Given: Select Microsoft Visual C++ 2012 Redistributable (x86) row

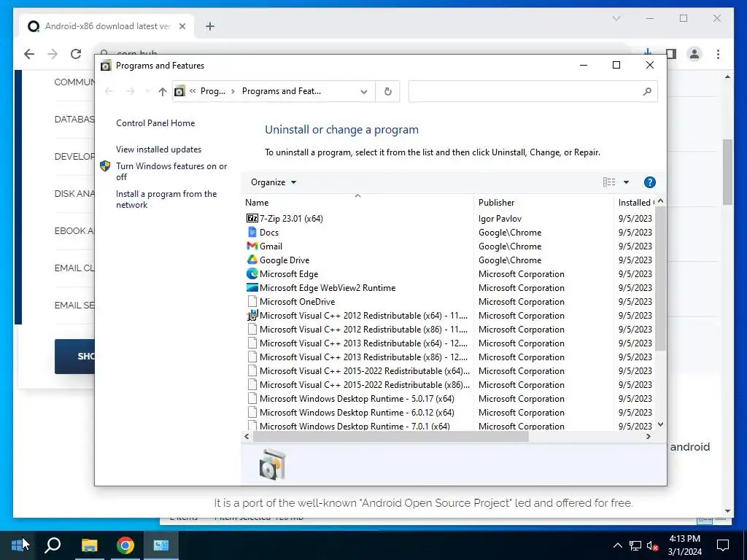Looking at the screenshot, I should (x=448, y=329).
